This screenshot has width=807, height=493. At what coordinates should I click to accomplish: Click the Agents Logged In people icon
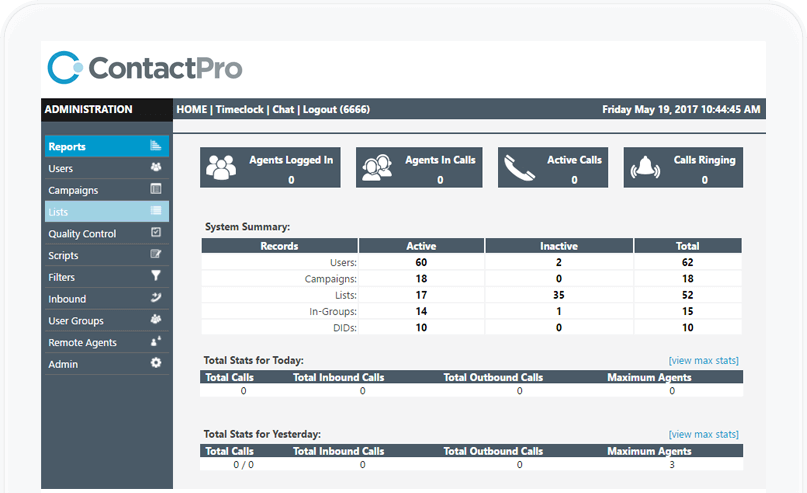[x=221, y=167]
